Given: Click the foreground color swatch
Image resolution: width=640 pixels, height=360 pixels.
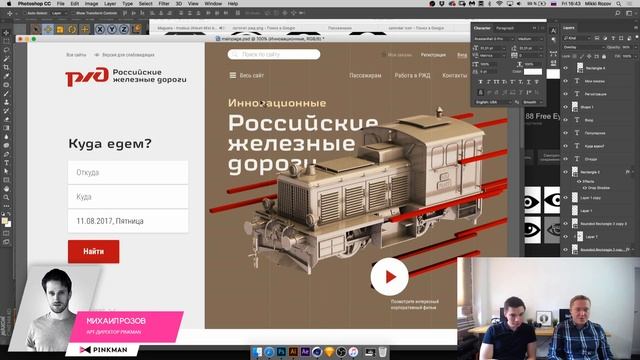Looking at the screenshot, I should (x=4, y=221).
